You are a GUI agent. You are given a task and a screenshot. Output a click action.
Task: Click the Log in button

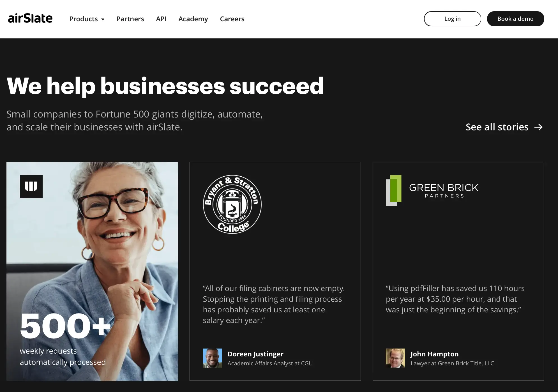tap(452, 19)
